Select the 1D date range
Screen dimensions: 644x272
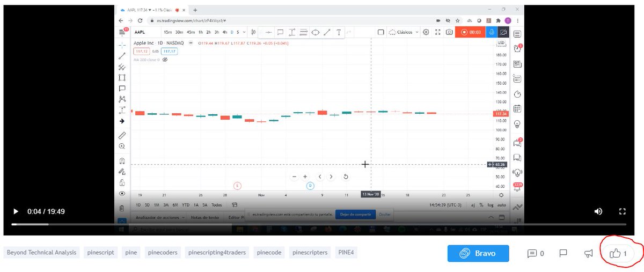[x=138, y=204]
